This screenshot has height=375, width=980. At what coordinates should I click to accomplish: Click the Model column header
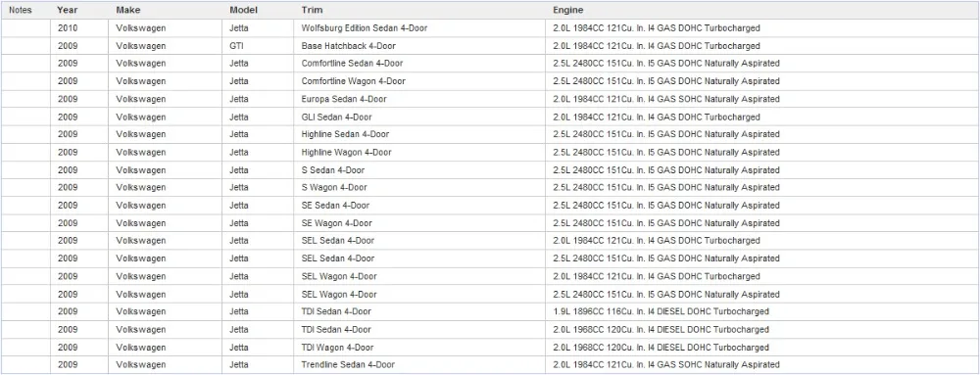243,10
